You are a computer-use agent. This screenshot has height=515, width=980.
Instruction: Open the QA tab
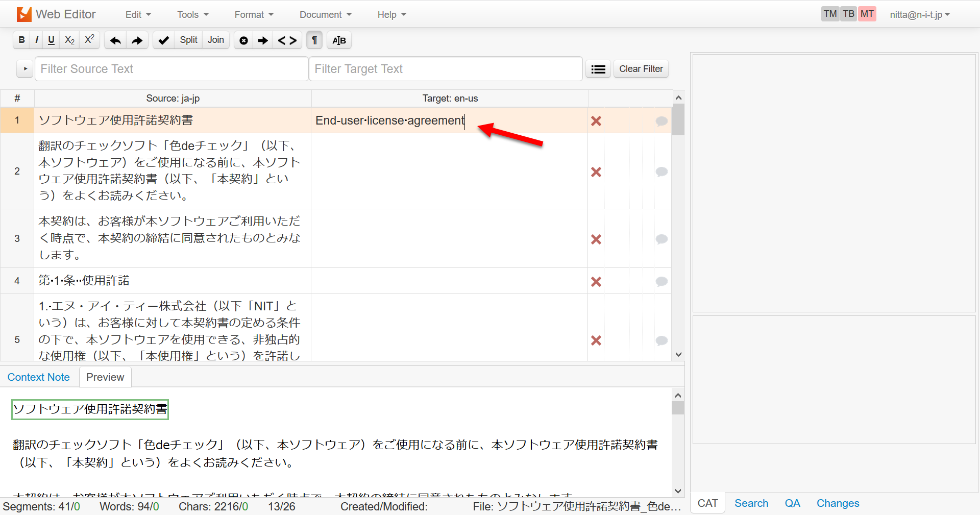[x=792, y=503]
